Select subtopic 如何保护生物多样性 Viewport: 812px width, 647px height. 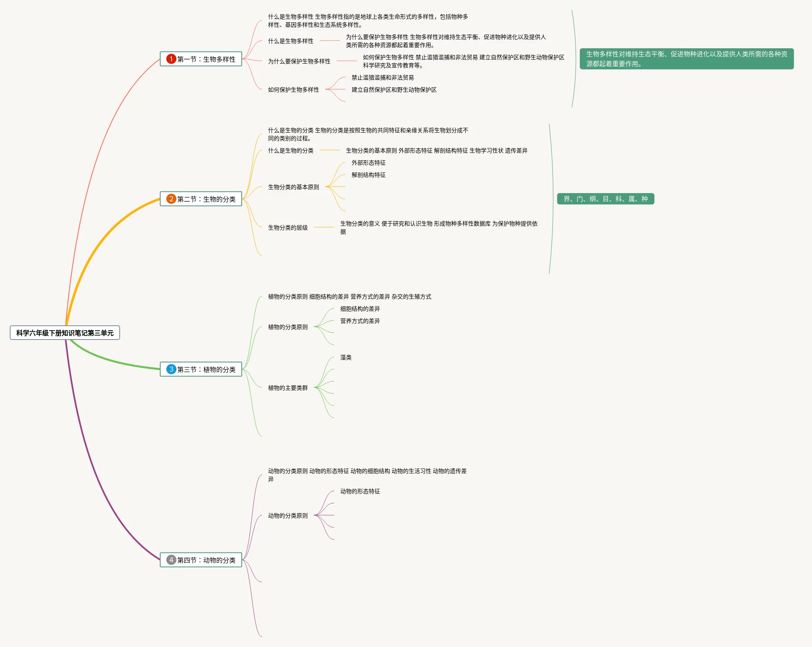click(x=293, y=90)
